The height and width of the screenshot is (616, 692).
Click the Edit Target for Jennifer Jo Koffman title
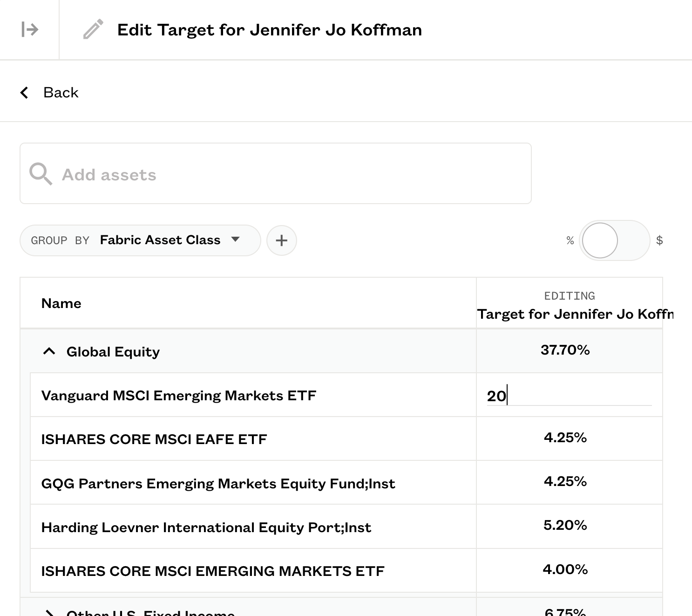(x=270, y=30)
